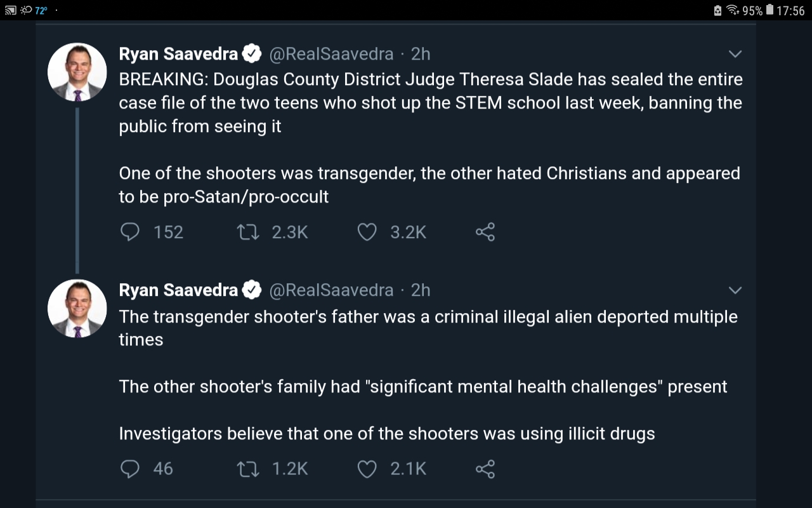Open Ryan Saavedra's avatar on second tweet
The image size is (812, 508).
(x=77, y=308)
